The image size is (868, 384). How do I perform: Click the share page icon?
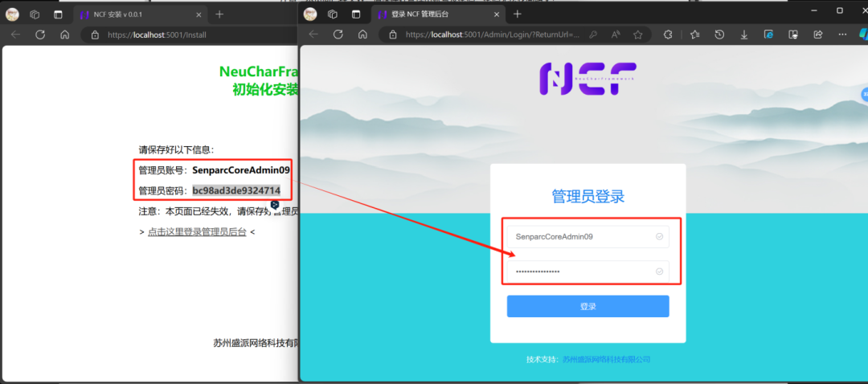818,35
